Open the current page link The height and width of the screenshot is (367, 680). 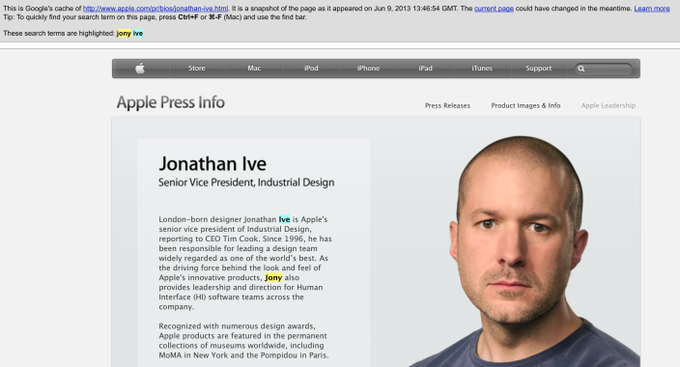[x=494, y=8]
